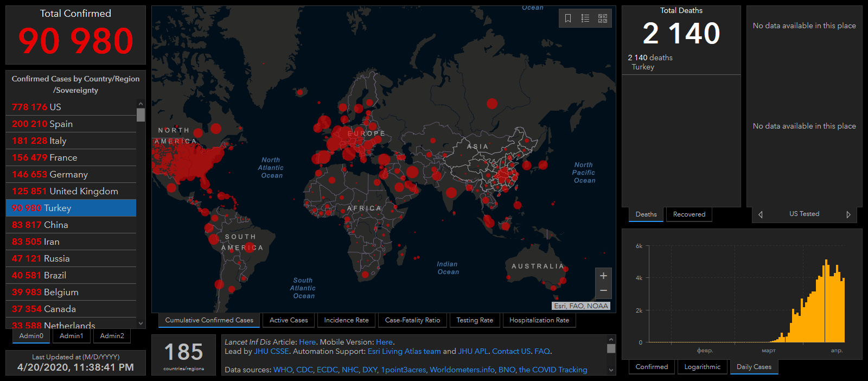Click the Contact US link
868x381 pixels.
(x=511, y=351)
